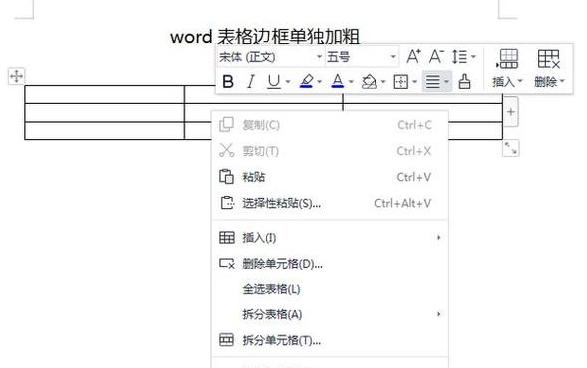Open the font name combo box 宋体 (正文)

pos(270,57)
